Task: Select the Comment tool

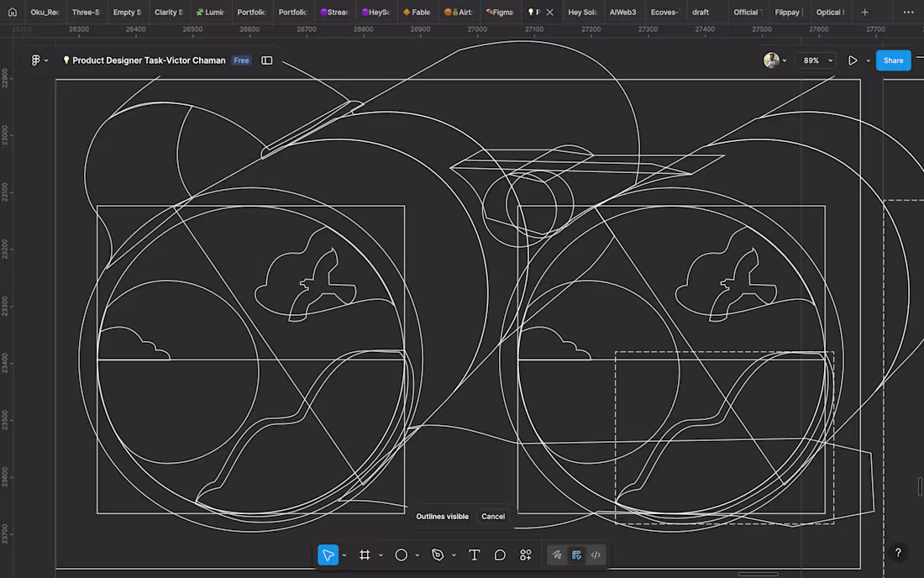Action: [500, 555]
